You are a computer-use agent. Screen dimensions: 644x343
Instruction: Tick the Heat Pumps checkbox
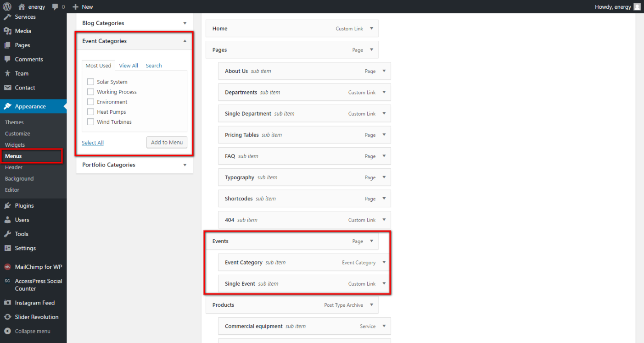(x=90, y=112)
